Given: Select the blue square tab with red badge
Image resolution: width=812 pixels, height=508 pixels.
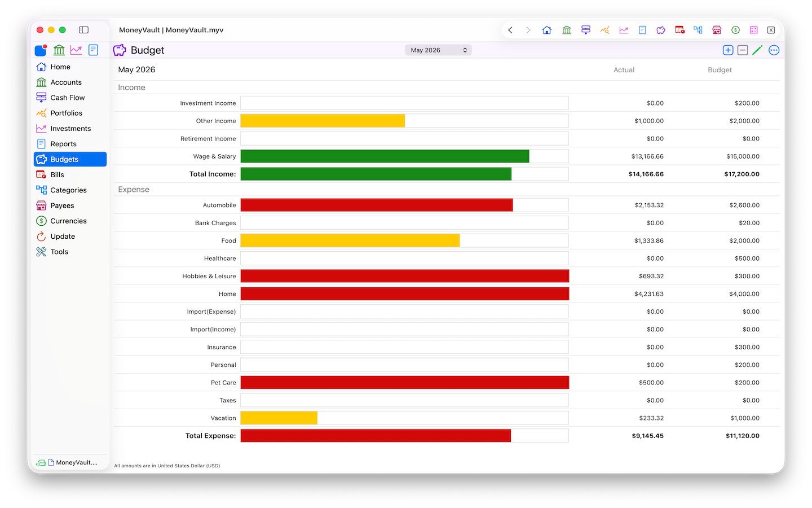Looking at the screenshot, I should coord(41,50).
